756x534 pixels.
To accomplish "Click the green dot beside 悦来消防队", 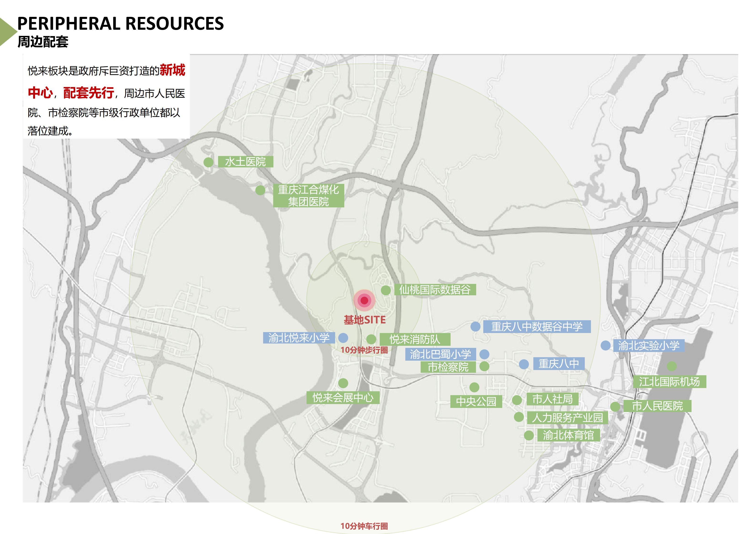I will click(x=371, y=339).
